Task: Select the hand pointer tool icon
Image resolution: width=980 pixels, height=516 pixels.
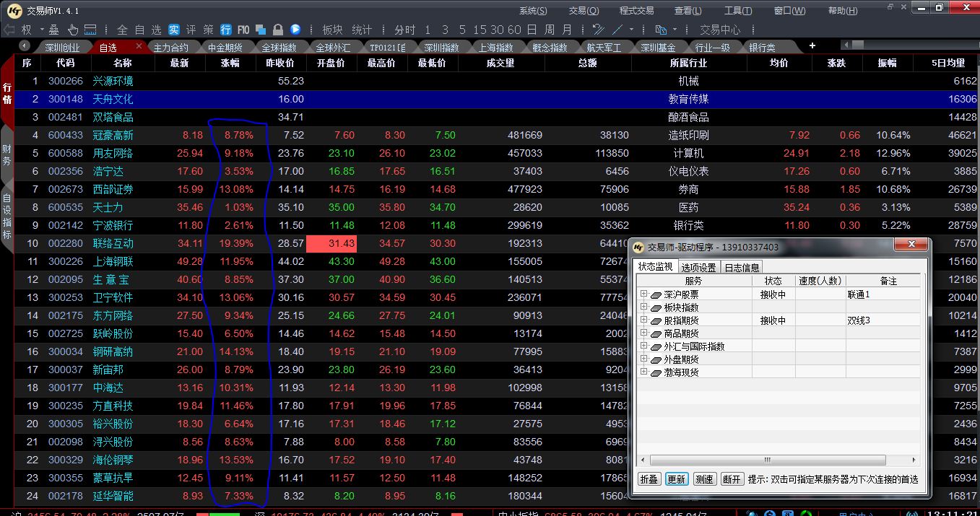Action: click(73, 30)
